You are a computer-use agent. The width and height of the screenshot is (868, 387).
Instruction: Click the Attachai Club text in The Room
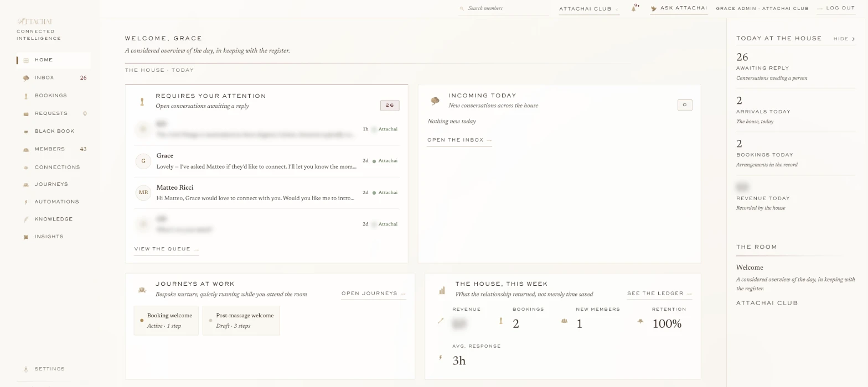(767, 304)
